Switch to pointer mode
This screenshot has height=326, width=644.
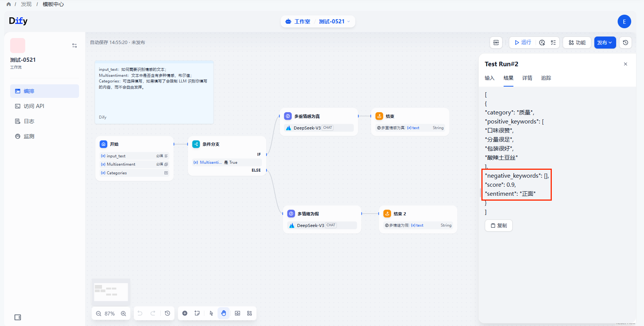(211, 313)
